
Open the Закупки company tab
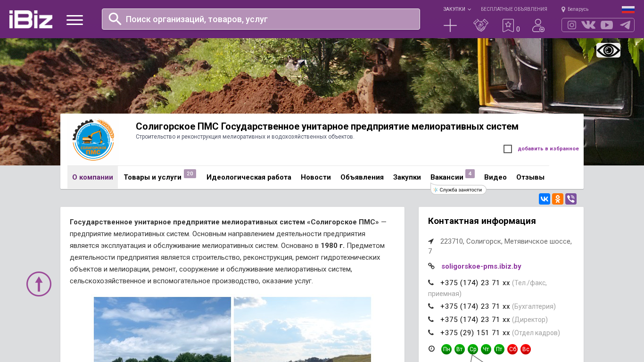[x=407, y=177]
